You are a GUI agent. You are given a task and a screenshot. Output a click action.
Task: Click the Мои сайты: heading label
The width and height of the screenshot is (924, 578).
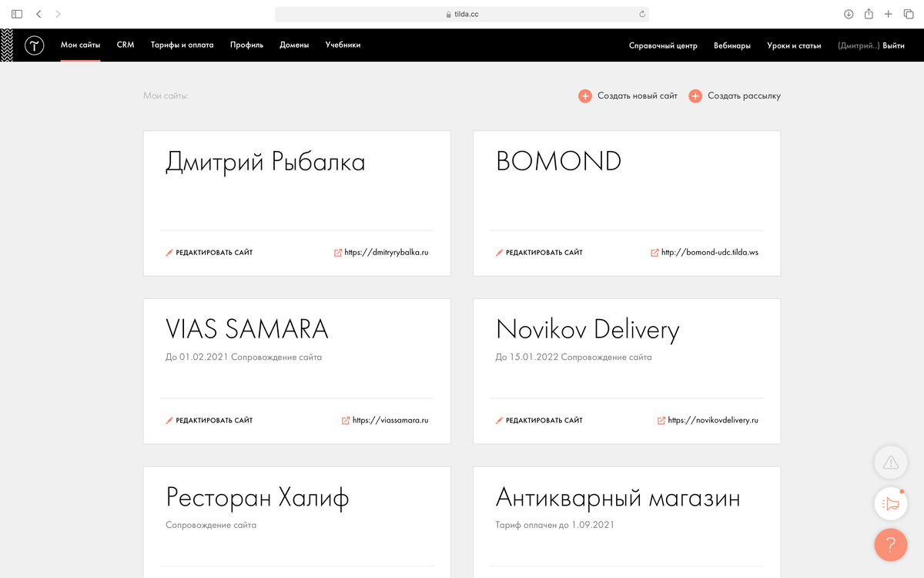coord(166,96)
